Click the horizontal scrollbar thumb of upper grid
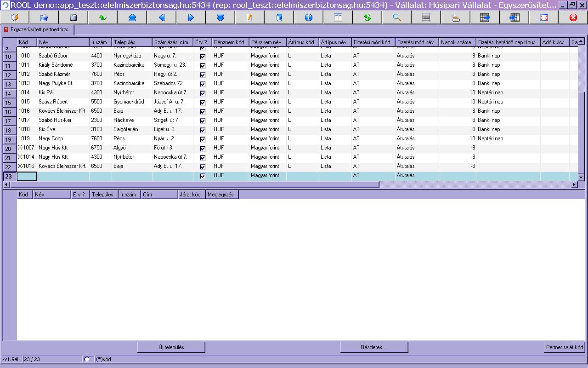This screenshot has width=588, height=368. 194,185
